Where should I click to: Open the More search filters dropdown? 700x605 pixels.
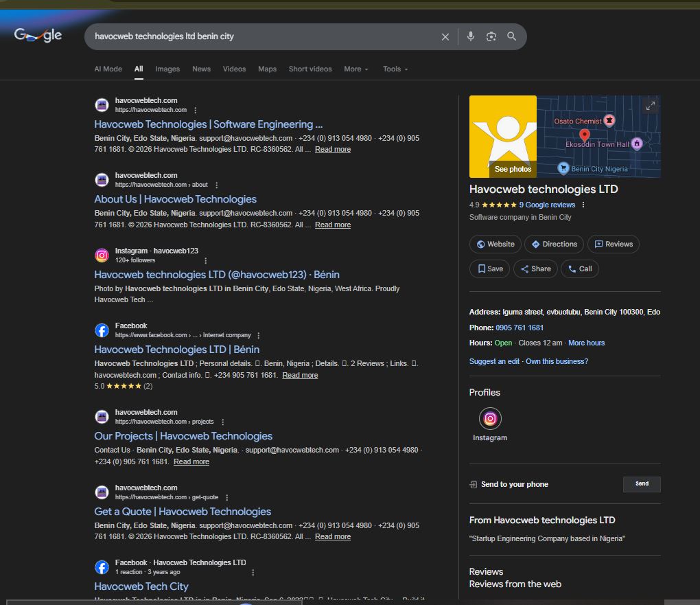tap(356, 69)
